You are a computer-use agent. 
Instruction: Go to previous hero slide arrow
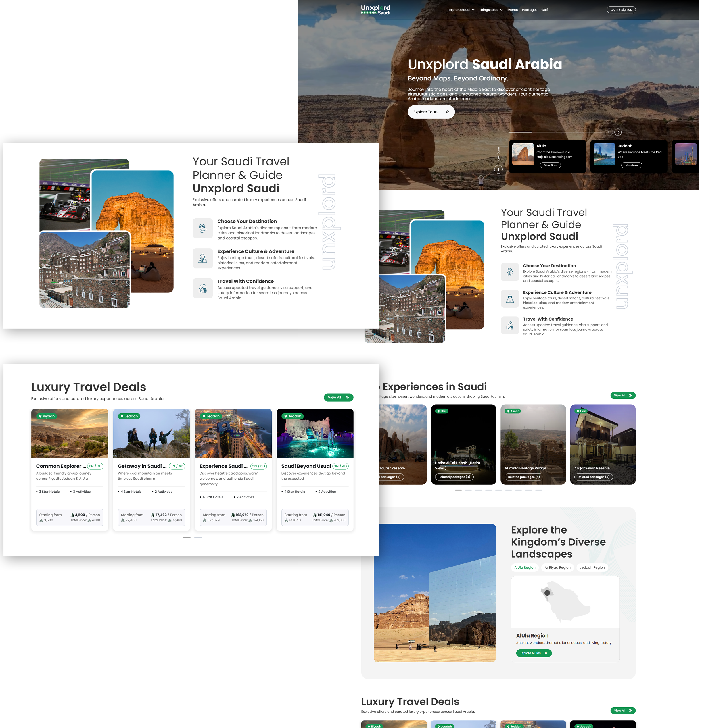609,132
